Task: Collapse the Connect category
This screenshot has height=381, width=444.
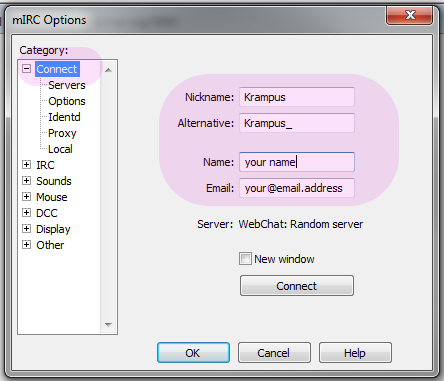Action: [26, 69]
